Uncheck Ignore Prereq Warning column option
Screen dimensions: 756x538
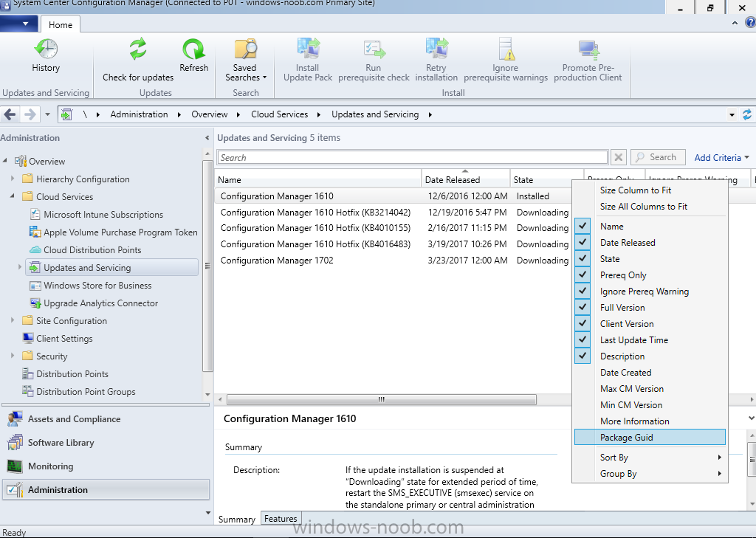(583, 292)
